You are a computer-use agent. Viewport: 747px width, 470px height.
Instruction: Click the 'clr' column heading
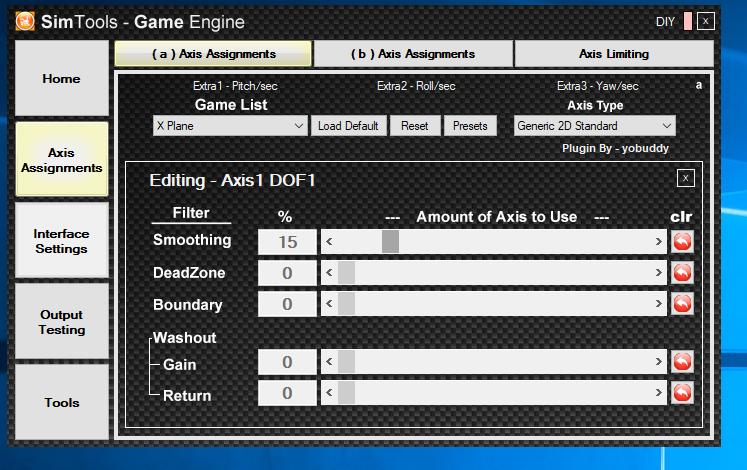tap(681, 217)
